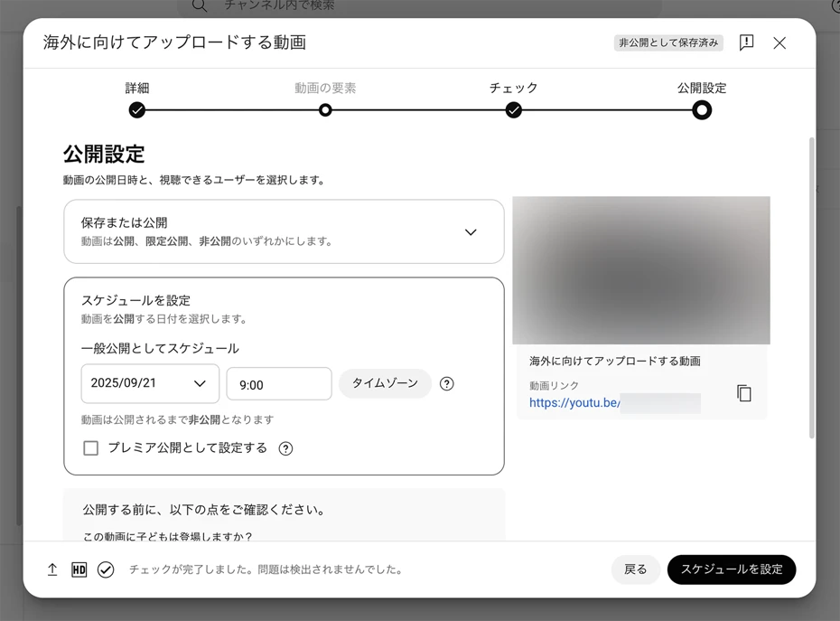Image resolution: width=840 pixels, height=621 pixels.
Task: Click the send feedback icon in the dialog header
Action: pos(746,42)
